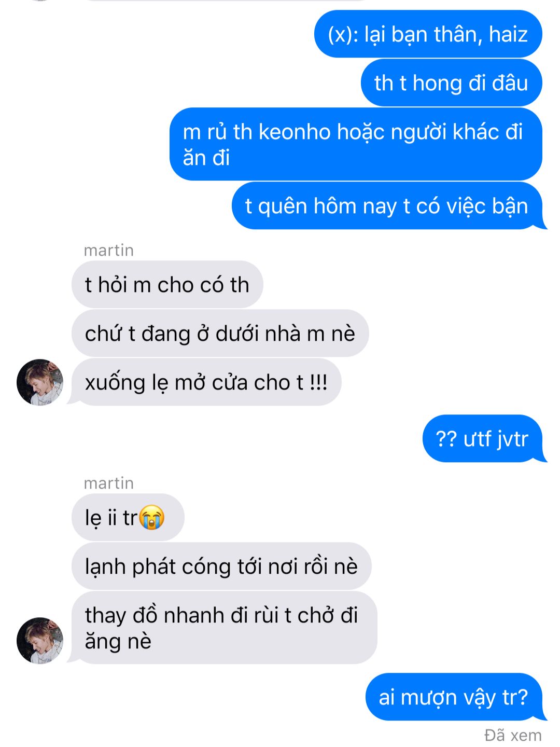
Task: Tap the 'Đã xem' seen status text
Action: click(x=513, y=735)
